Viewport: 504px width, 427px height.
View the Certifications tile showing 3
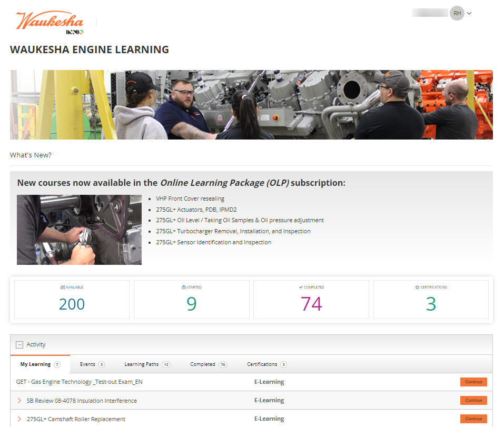point(431,300)
